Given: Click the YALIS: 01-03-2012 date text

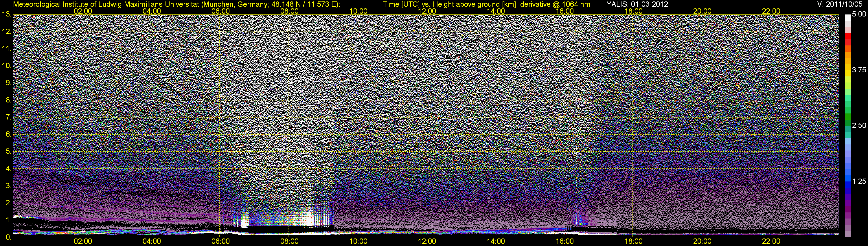Looking at the screenshot, I should coord(637,4).
